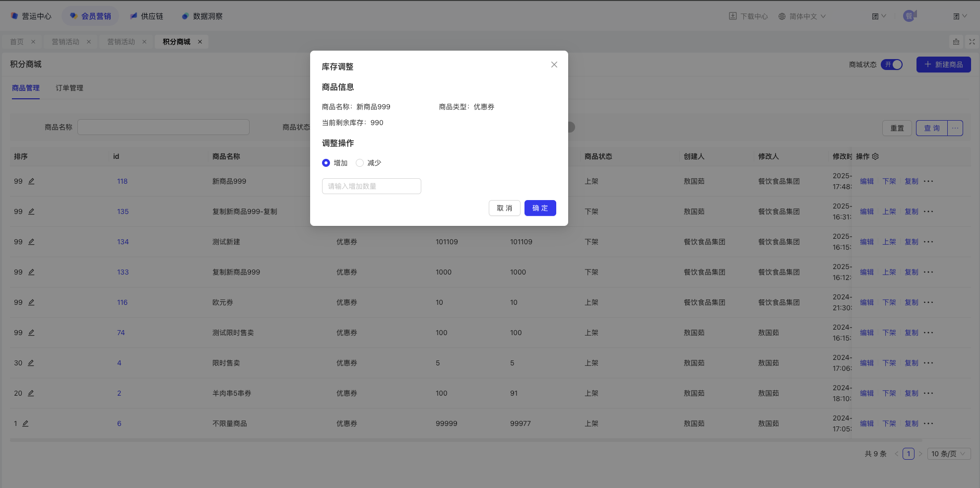Click 查询 search button
Image resolution: width=980 pixels, height=488 pixels.
[x=931, y=128]
